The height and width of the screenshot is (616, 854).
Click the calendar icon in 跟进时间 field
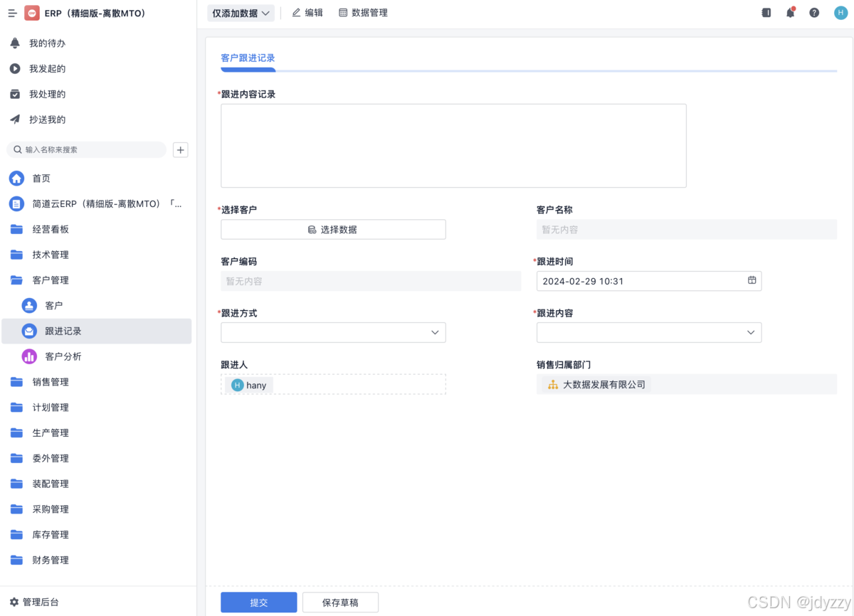[752, 280]
